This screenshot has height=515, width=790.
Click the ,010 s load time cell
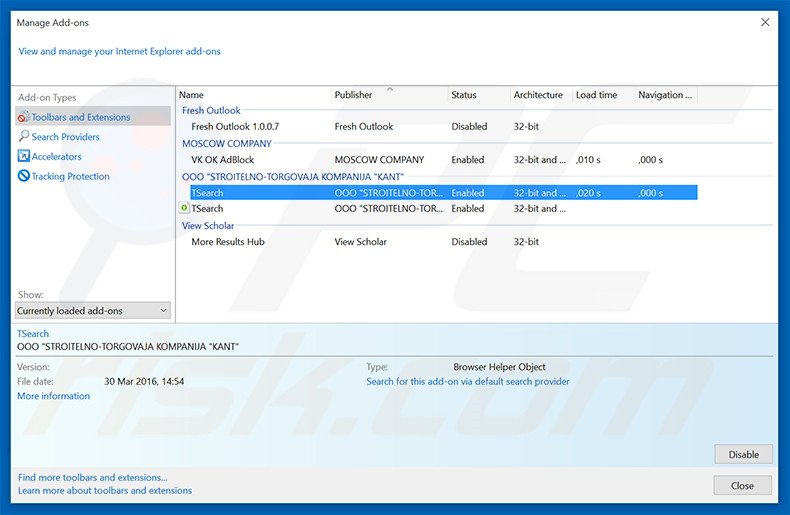pos(588,160)
